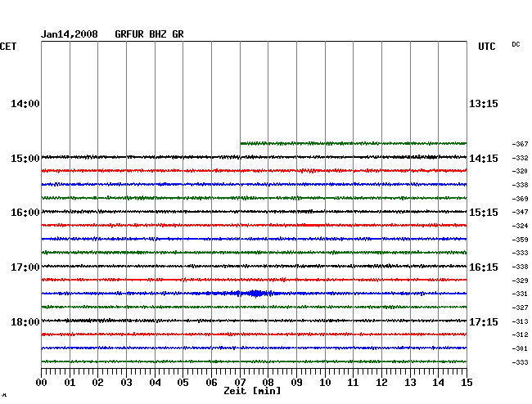Click the 16:15 UTC time label

[x=484, y=267]
